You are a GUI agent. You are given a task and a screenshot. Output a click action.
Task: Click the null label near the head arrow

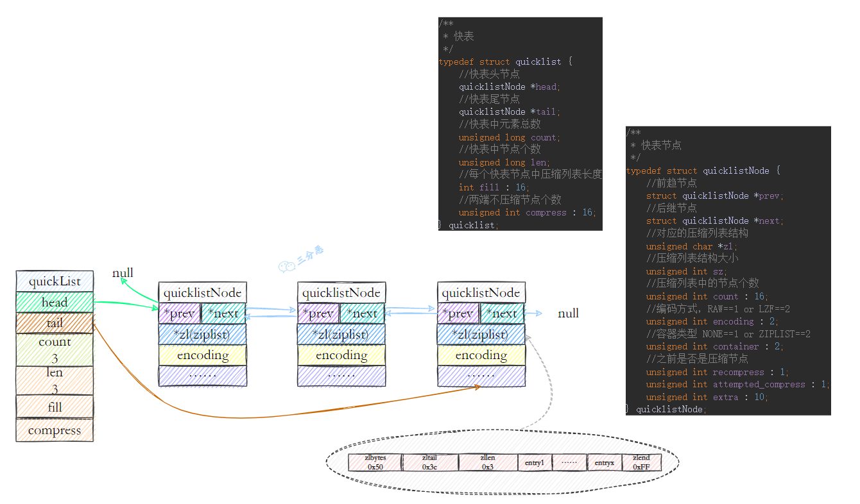122,273
